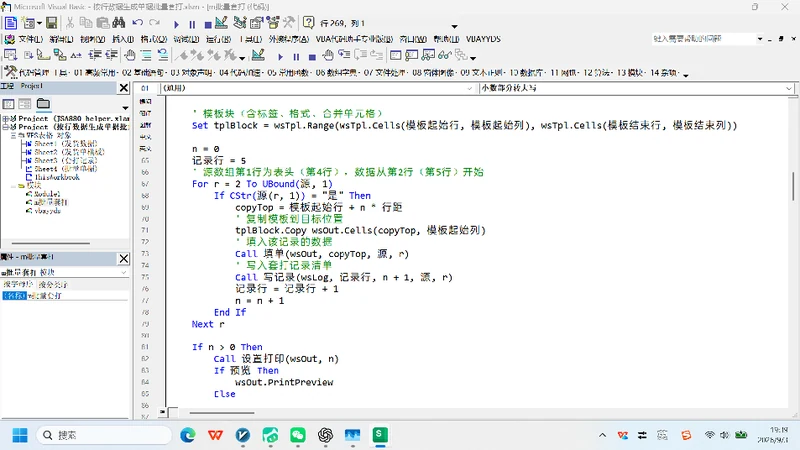Collapse the 模块 folder node
The height and width of the screenshot is (450, 800).
tap(13, 186)
